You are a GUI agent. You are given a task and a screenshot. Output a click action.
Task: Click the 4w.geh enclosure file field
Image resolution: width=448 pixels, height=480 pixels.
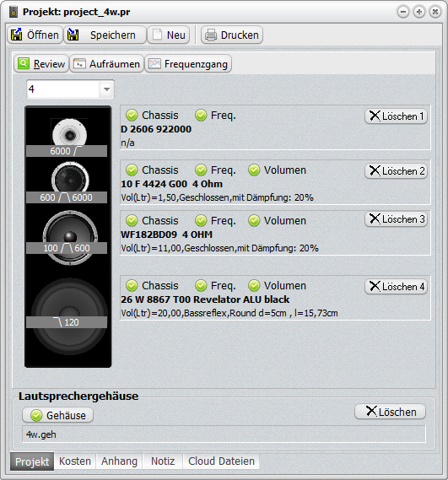[224, 434]
